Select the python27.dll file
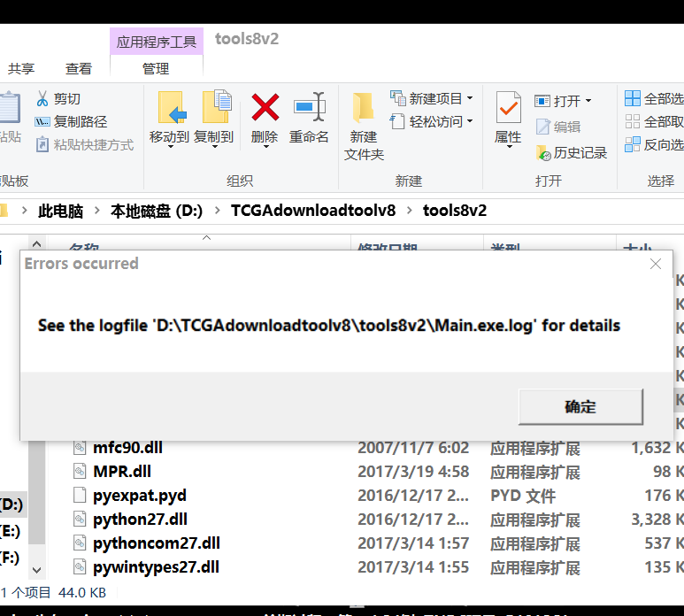The image size is (684, 616). 140,520
